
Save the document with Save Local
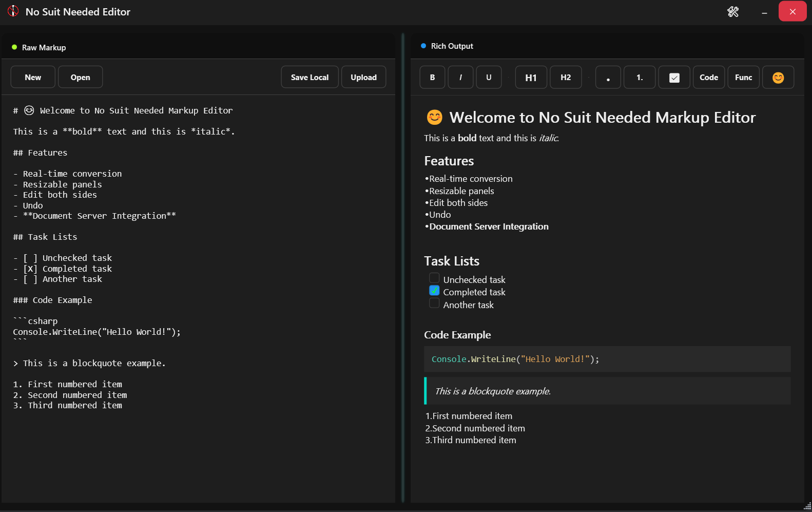[x=310, y=77]
